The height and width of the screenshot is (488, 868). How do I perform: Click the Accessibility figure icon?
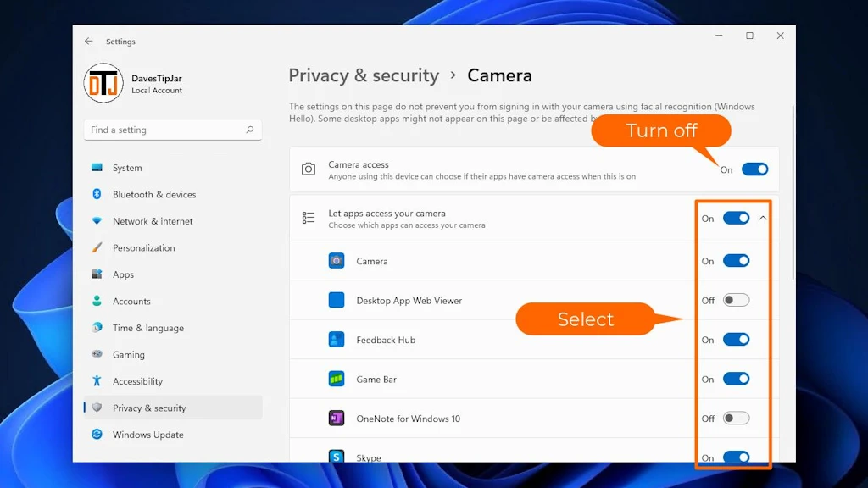(97, 380)
